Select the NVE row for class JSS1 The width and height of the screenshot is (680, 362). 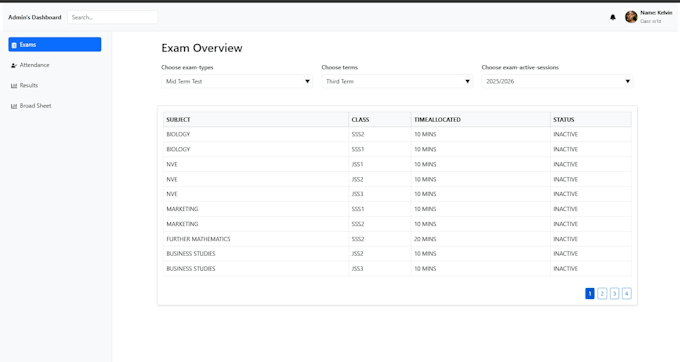point(397,164)
